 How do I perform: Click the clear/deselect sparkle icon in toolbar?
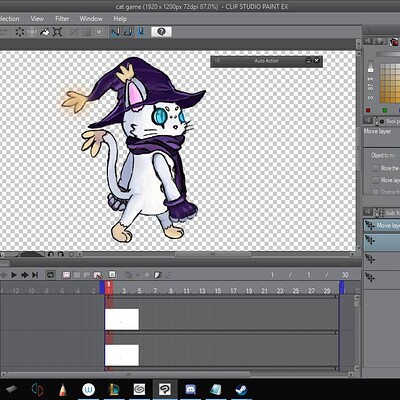point(20,32)
